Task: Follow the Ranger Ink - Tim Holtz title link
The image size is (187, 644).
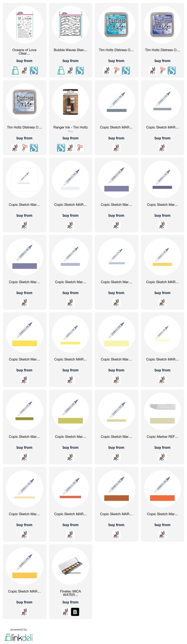Action: click(x=70, y=129)
